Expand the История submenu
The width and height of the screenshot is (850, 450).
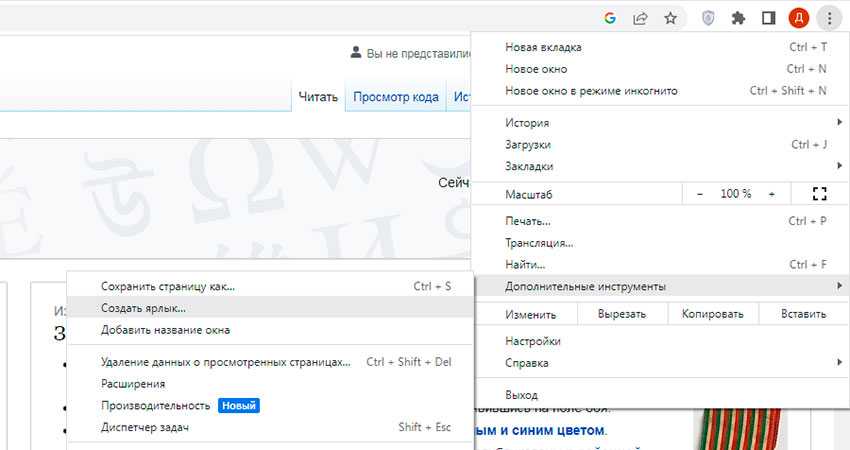(x=660, y=123)
